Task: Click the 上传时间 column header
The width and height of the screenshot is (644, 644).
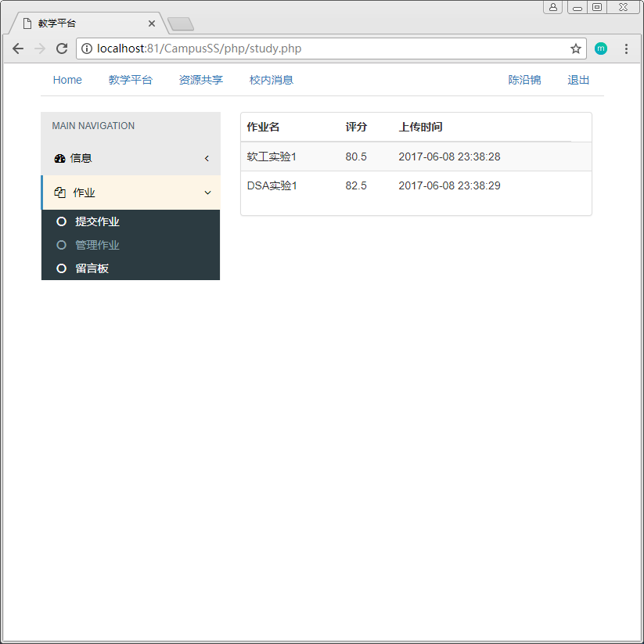Action: (420, 127)
